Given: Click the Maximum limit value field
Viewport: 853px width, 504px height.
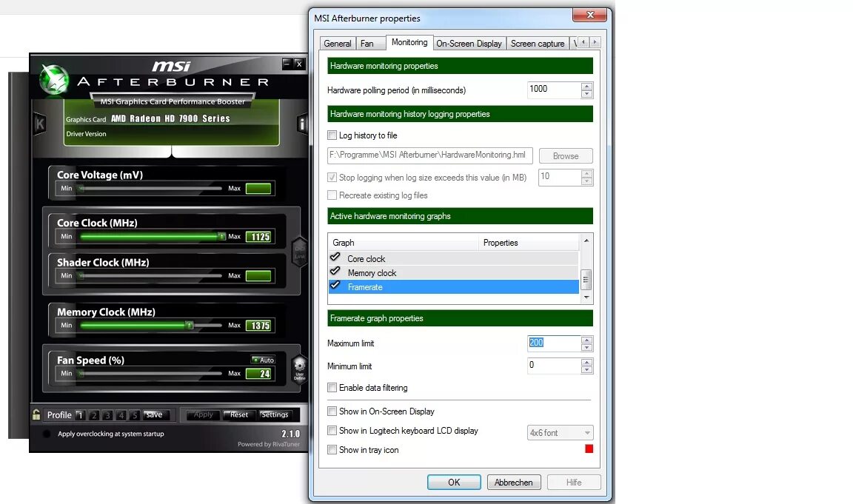Looking at the screenshot, I should point(554,343).
